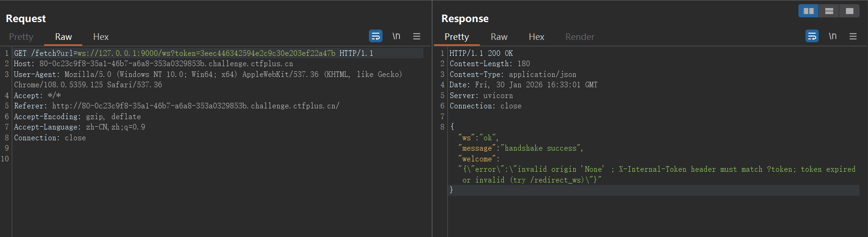Click the Referer header line
Image resolution: width=868 pixels, height=237 pixels.
[176, 106]
